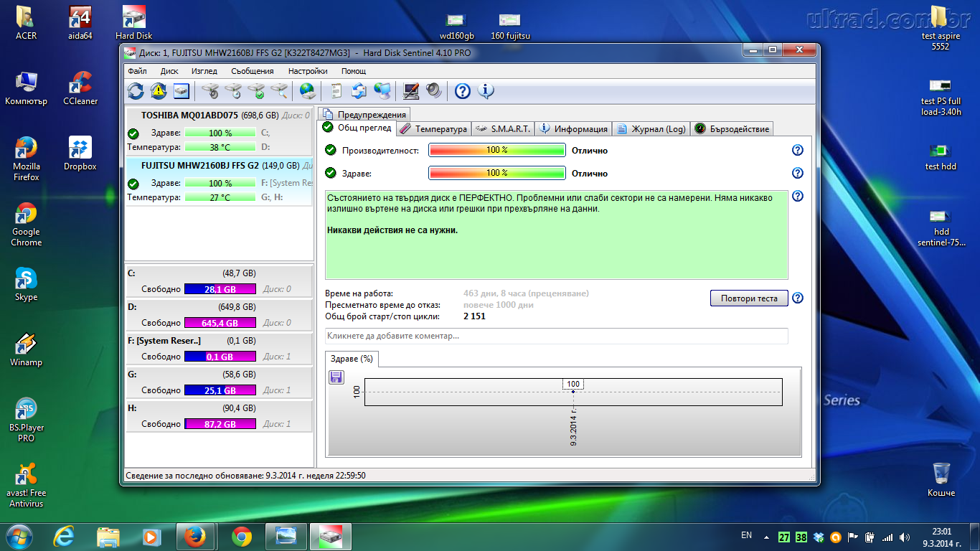The image size is (980, 551).
Task: Click the refresh with warning triangle icon
Action: pyautogui.click(x=159, y=90)
